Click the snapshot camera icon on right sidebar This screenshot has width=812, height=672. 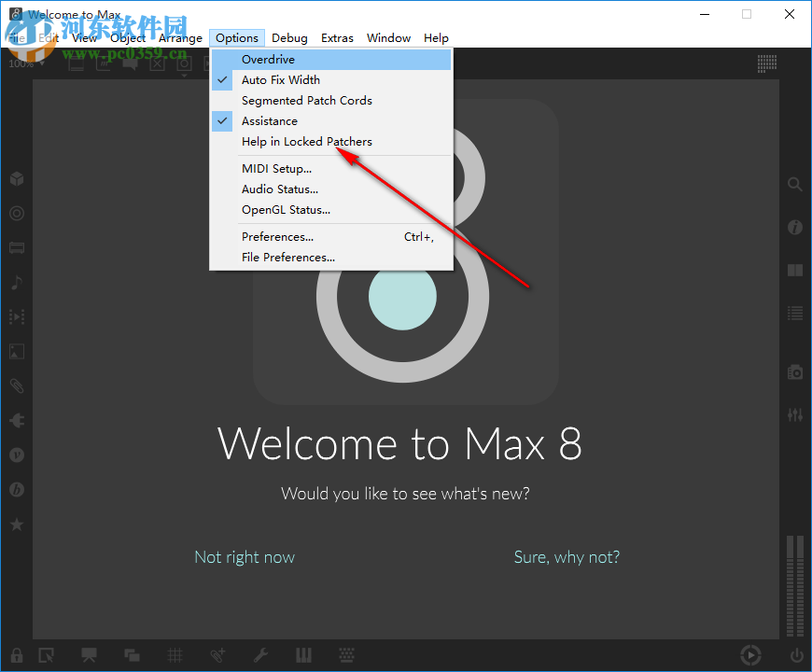[794, 371]
